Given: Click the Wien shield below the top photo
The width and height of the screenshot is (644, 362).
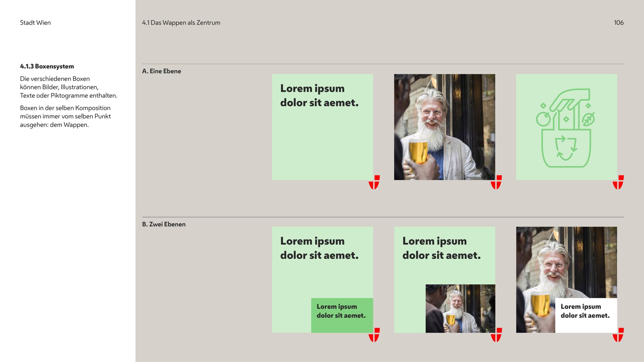Looking at the screenshot, I should click(x=496, y=182).
